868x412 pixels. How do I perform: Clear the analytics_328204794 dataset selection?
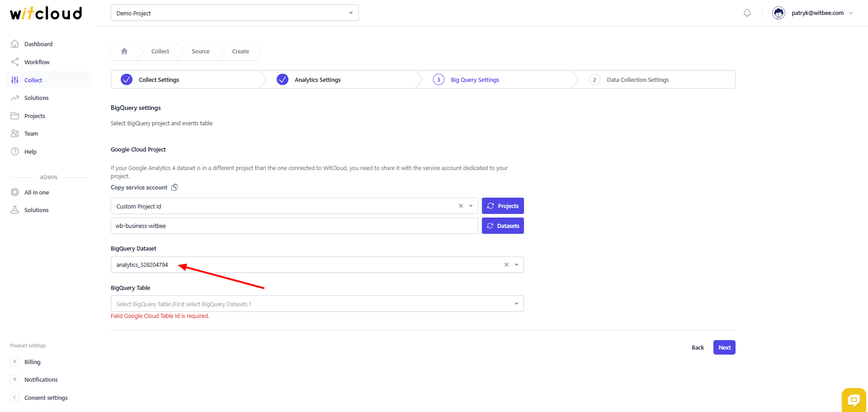pos(506,265)
